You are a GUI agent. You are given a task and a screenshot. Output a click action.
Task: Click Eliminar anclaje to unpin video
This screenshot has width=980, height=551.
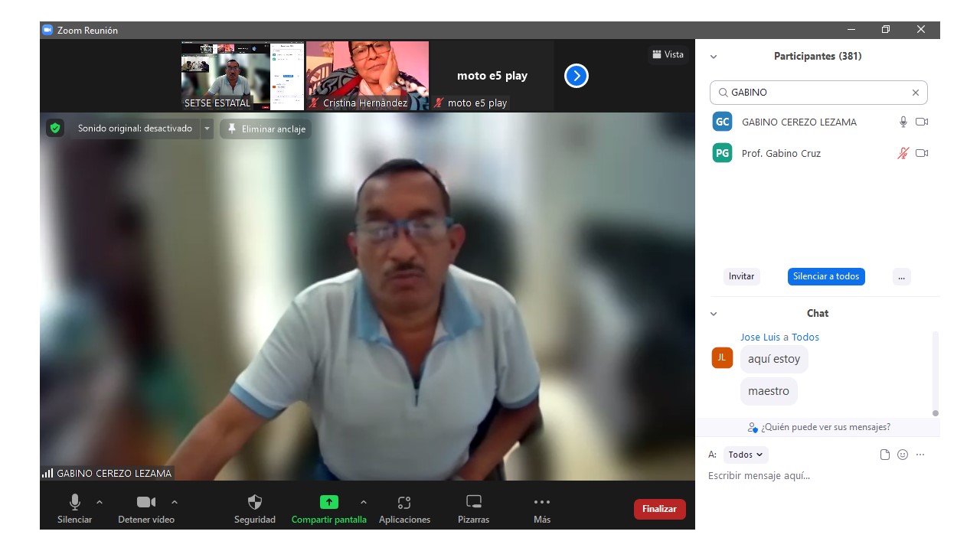(266, 129)
